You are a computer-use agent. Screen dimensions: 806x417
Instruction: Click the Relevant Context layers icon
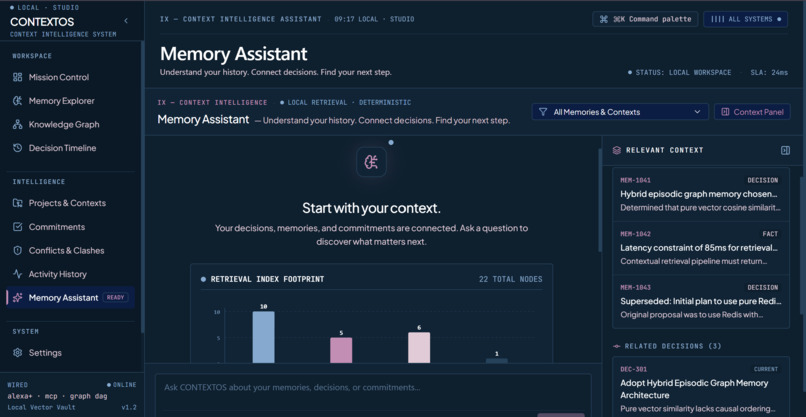617,150
